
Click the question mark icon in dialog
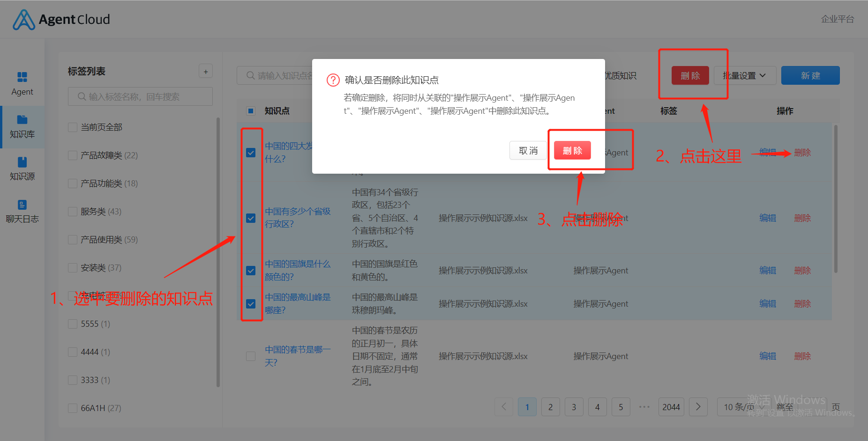pos(333,80)
